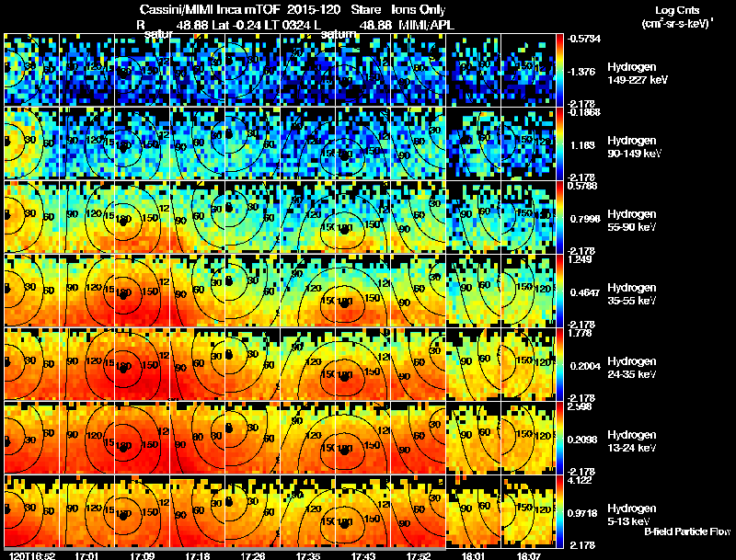
Task: Select the 120T16:52 time label
Action: pos(32,555)
